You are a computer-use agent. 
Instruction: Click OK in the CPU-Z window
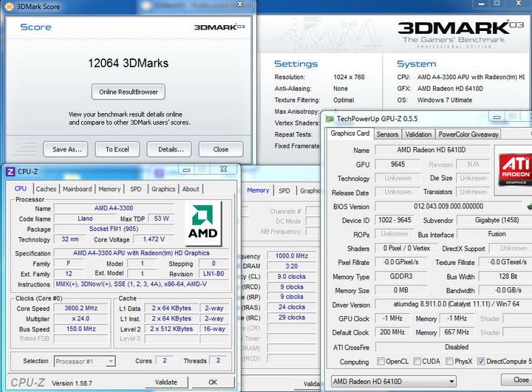[213, 382]
